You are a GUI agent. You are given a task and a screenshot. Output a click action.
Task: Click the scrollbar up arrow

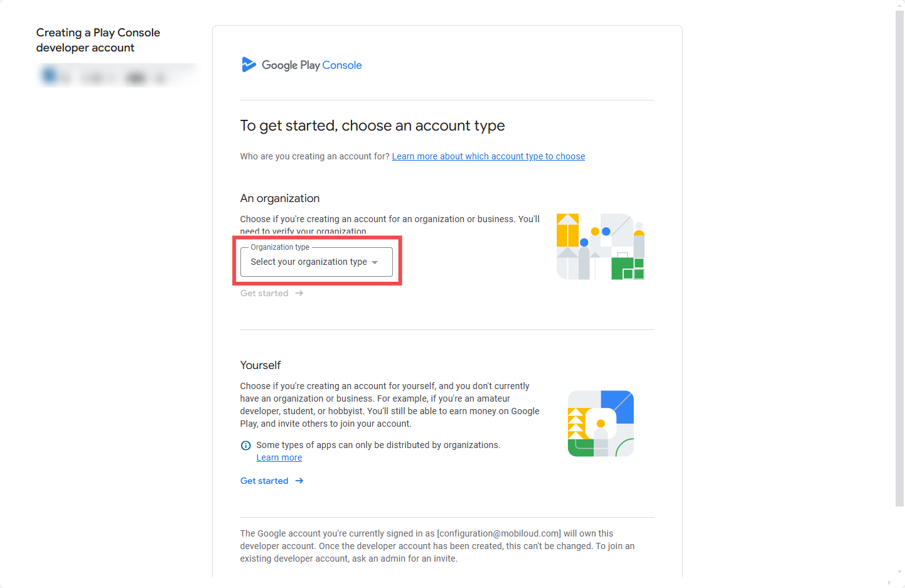899,4
